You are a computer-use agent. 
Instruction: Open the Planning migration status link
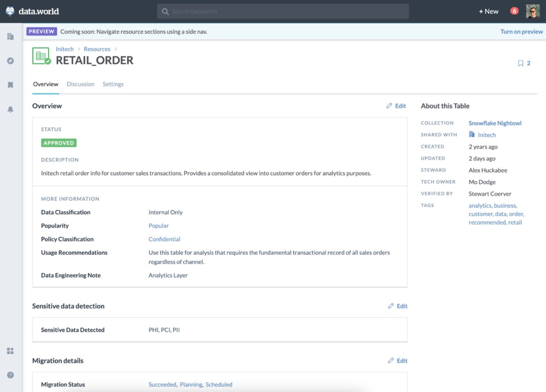(x=191, y=384)
